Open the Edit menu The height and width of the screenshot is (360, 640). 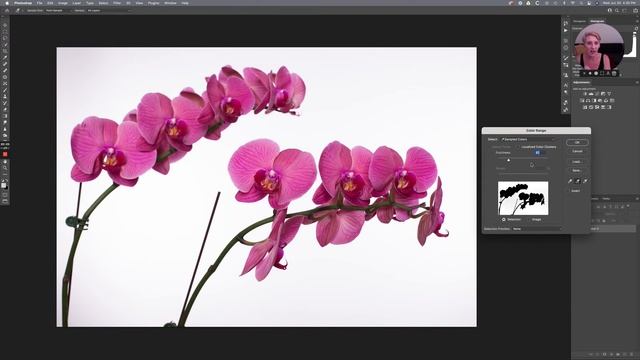50,3
